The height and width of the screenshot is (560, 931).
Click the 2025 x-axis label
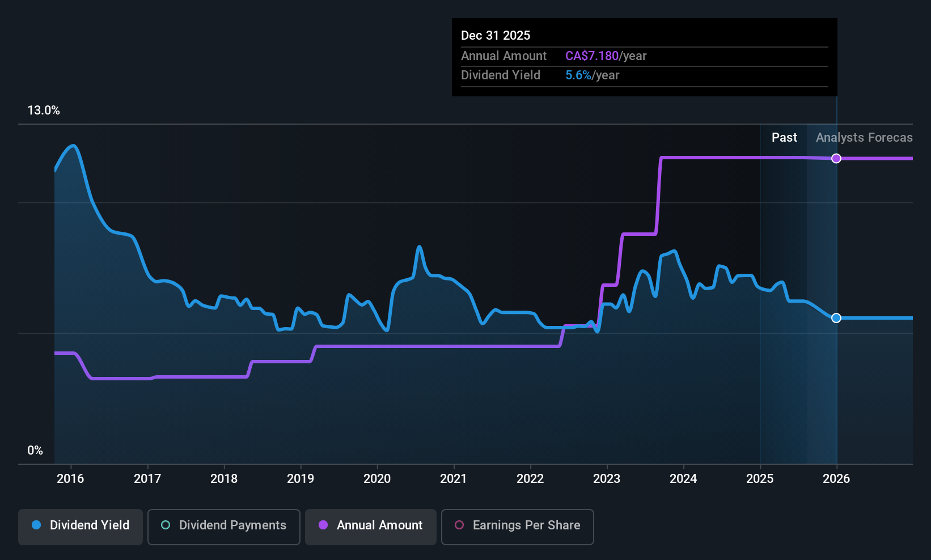pyautogui.click(x=760, y=479)
